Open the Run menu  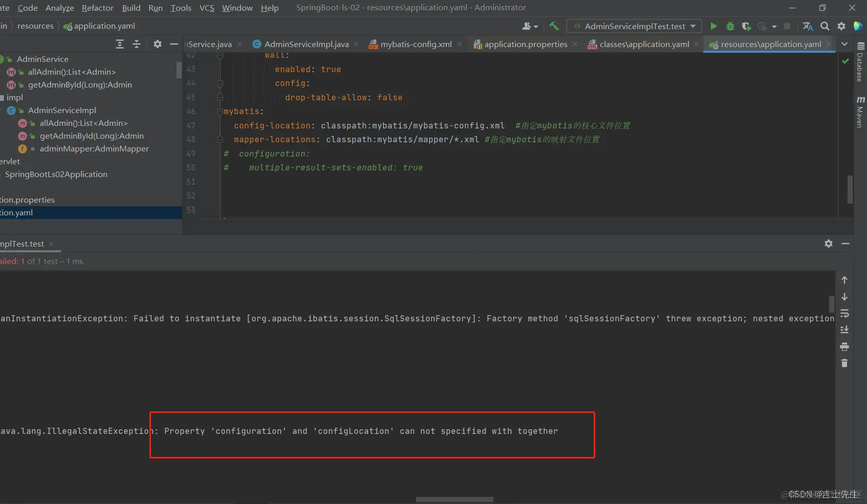[x=156, y=8]
